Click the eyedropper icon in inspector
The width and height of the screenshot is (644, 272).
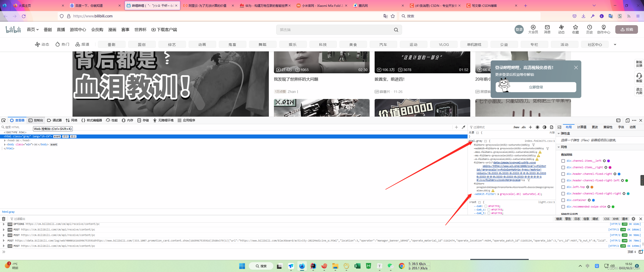463,127
